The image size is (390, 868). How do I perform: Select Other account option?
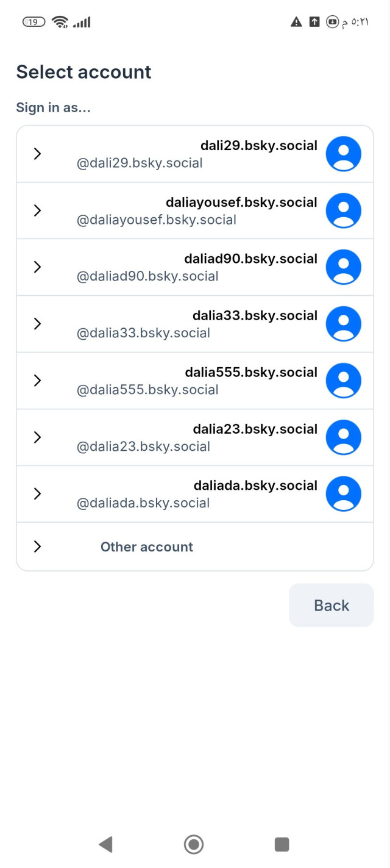coord(147,547)
